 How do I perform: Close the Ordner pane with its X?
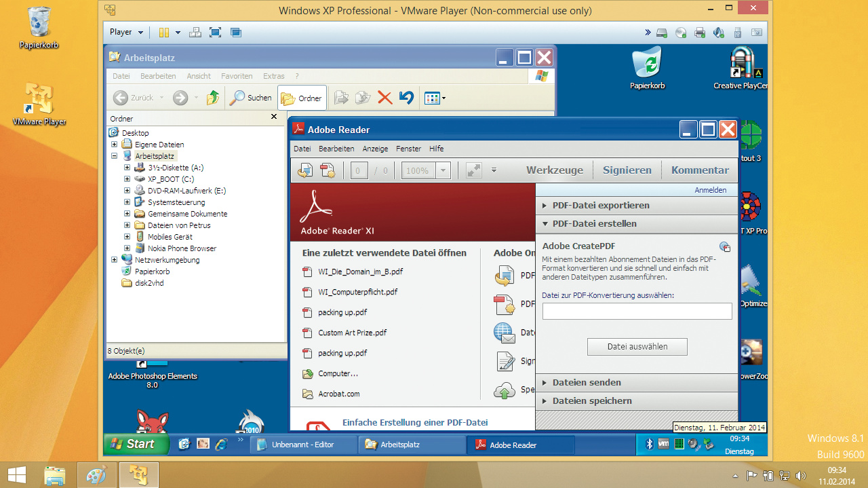point(274,117)
